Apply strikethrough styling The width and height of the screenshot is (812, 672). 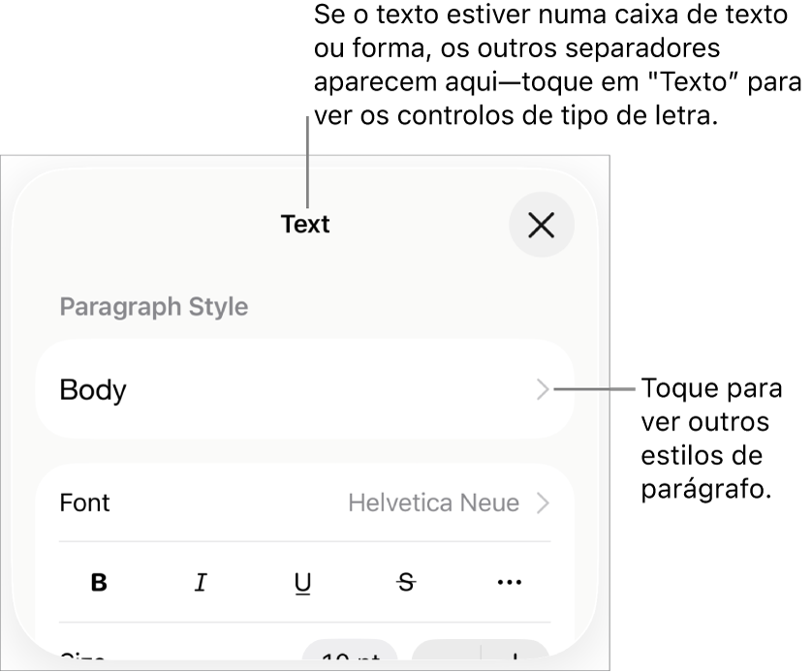405,582
